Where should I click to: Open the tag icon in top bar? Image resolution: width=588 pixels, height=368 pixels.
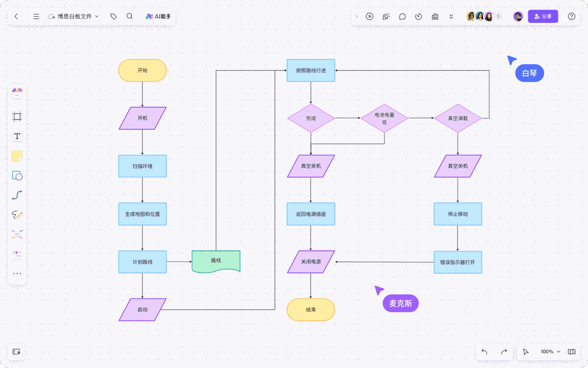[x=113, y=16]
